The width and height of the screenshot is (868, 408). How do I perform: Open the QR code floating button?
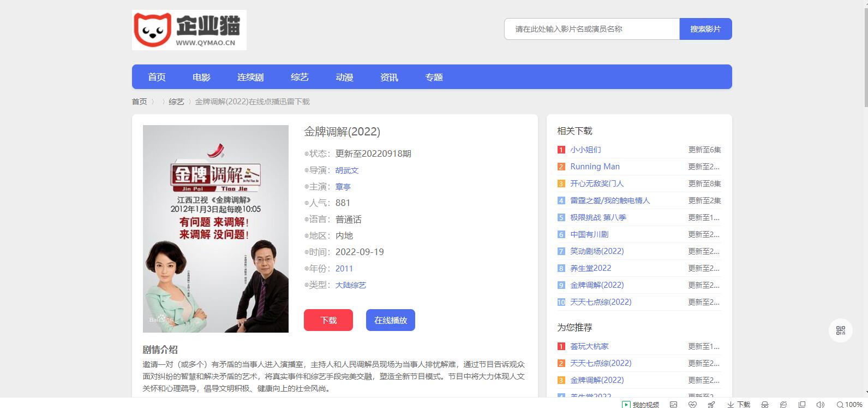[x=840, y=330]
